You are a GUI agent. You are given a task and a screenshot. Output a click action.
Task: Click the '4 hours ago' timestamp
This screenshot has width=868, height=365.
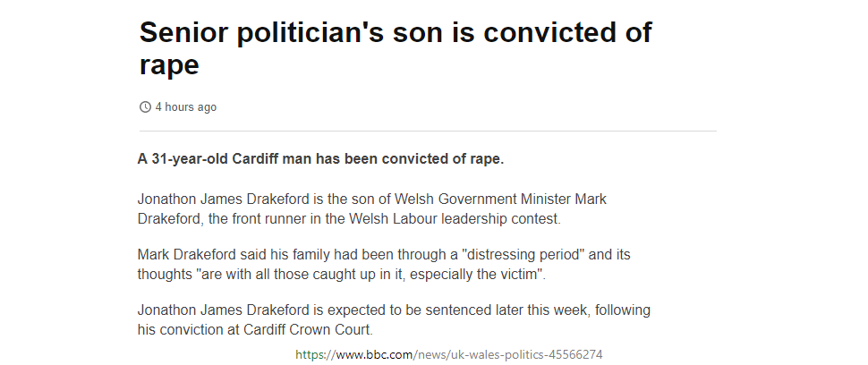[185, 106]
